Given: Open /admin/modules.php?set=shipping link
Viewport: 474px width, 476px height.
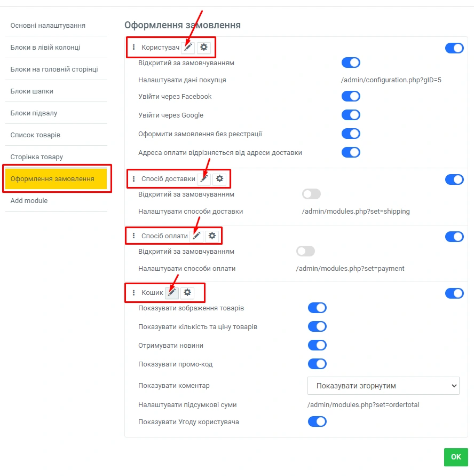Looking at the screenshot, I should (356, 212).
